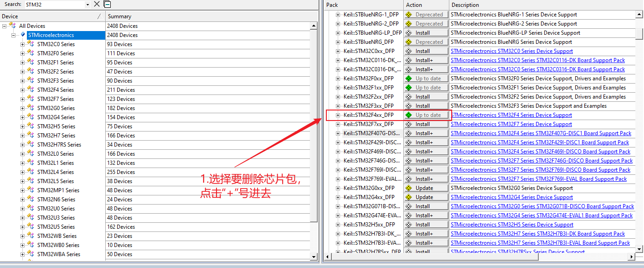The height and width of the screenshot is (268, 644).
Task: Click the STM32C0 Series chip icon
Action: (31, 44)
